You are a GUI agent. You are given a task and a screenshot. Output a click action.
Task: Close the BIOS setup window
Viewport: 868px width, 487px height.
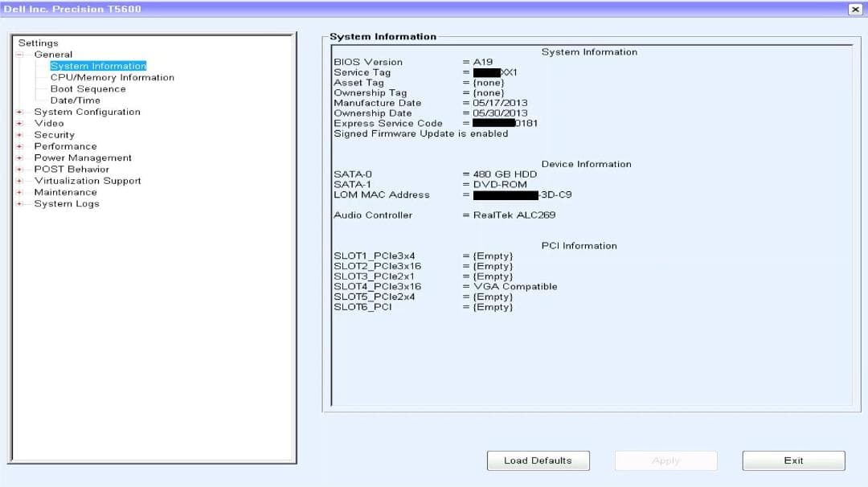coord(854,9)
